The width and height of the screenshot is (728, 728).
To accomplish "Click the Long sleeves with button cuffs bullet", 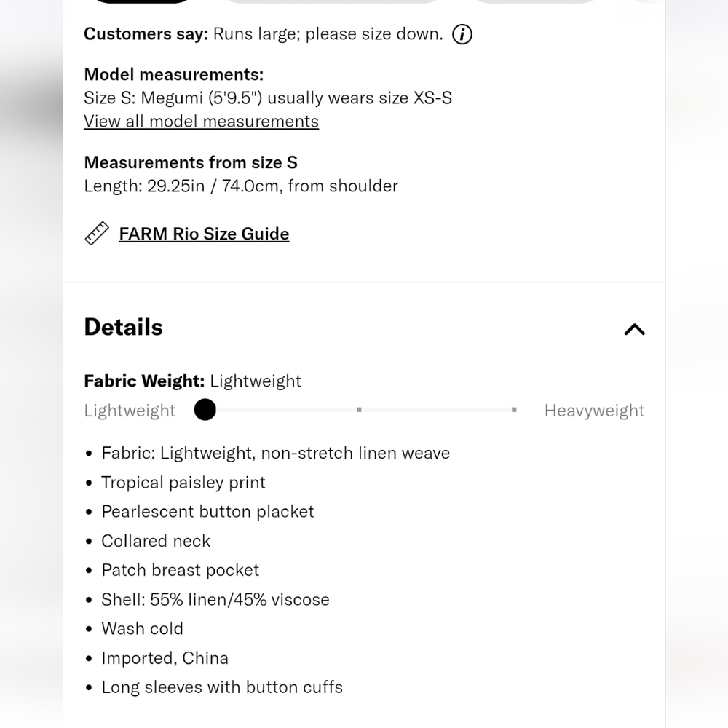I will [x=222, y=687].
